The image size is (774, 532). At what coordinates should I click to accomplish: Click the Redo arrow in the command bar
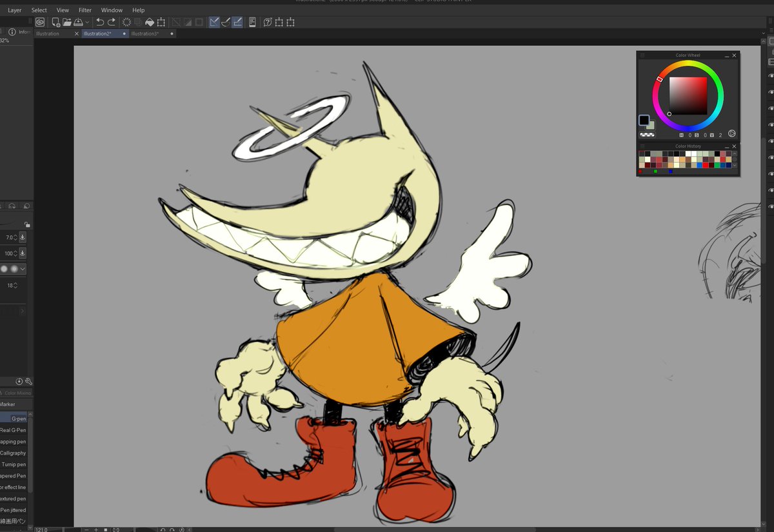coord(112,22)
